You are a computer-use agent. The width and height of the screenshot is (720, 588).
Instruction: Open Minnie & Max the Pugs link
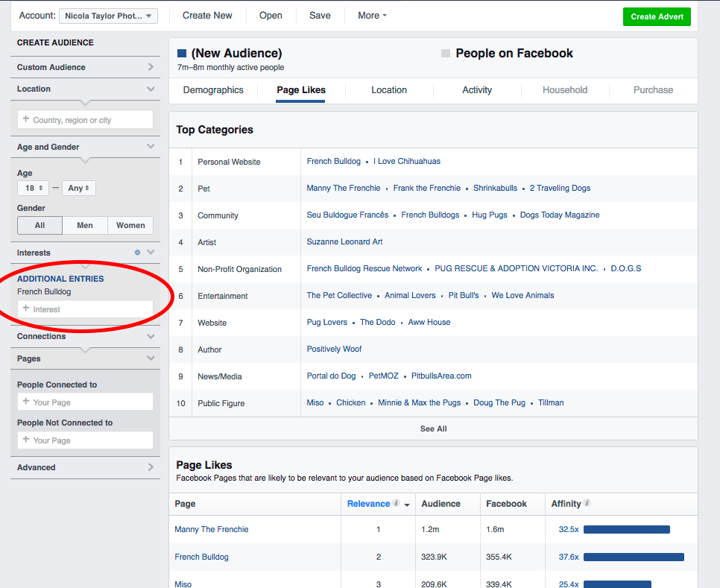click(x=419, y=402)
